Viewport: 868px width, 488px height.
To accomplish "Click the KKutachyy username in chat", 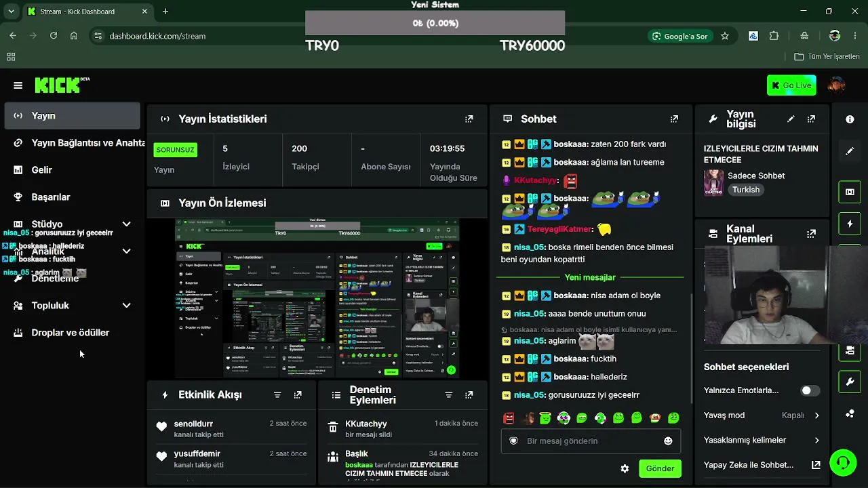I will (535, 180).
